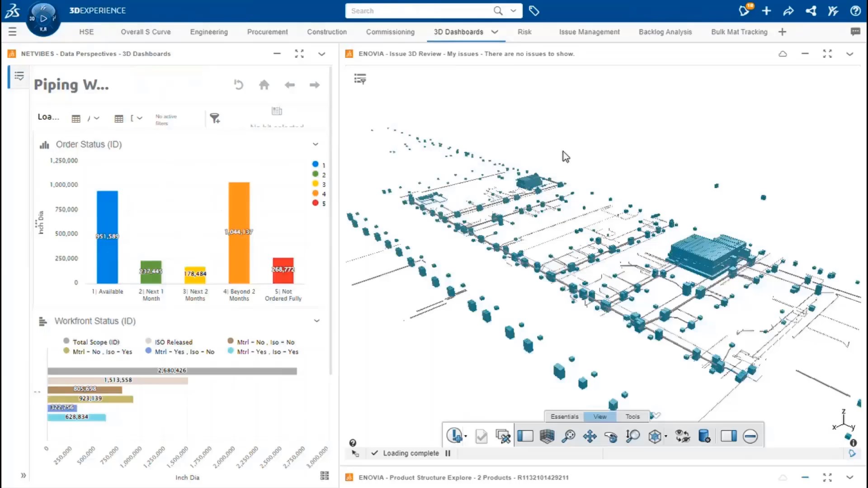The height and width of the screenshot is (488, 868).
Task: Toggle ISO Released legend entry
Action: pos(173,342)
